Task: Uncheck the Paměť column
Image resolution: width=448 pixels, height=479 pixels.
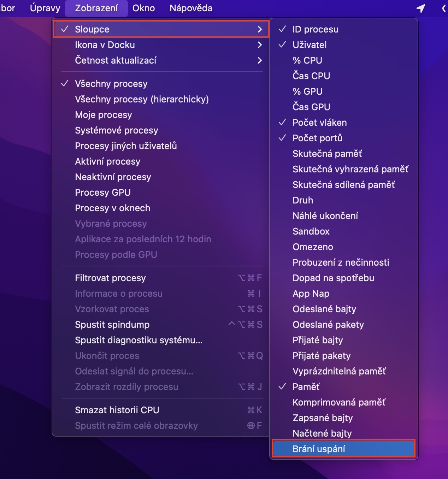Action: pyautogui.click(x=306, y=387)
